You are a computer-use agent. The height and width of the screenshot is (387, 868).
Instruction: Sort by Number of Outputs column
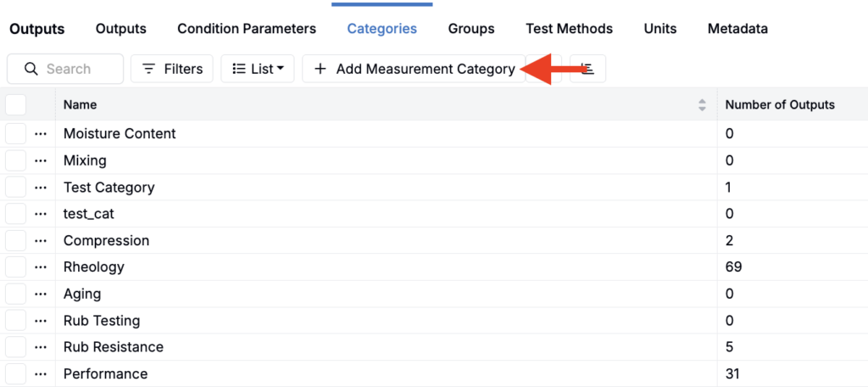coord(780,105)
